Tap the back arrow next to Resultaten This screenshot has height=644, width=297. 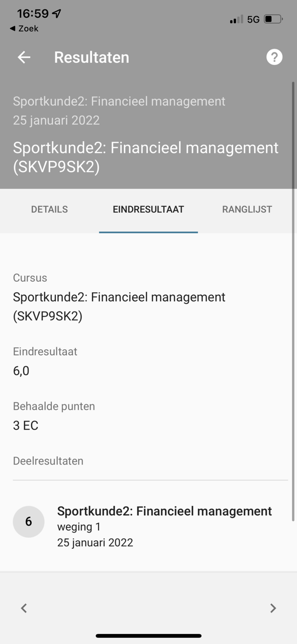[x=24, y=57]
